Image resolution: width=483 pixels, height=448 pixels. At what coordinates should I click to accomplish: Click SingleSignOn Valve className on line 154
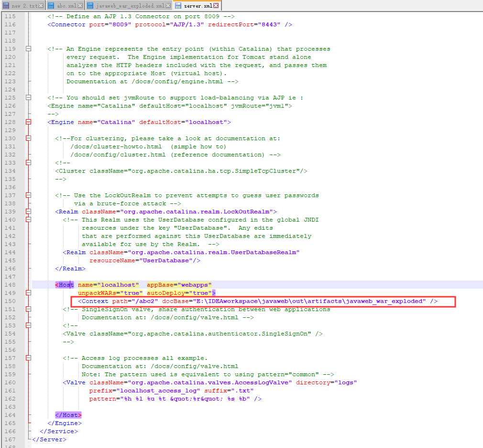200,334
